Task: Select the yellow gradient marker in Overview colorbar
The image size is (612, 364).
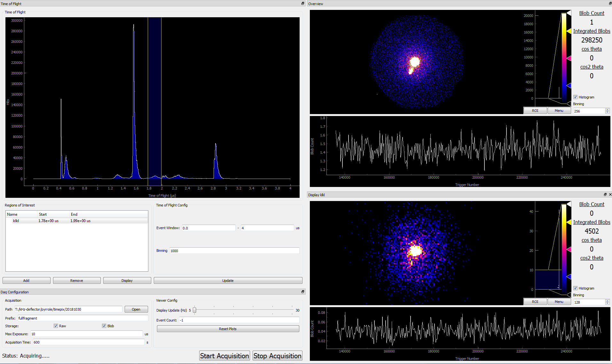Action: tap(569, 31)
